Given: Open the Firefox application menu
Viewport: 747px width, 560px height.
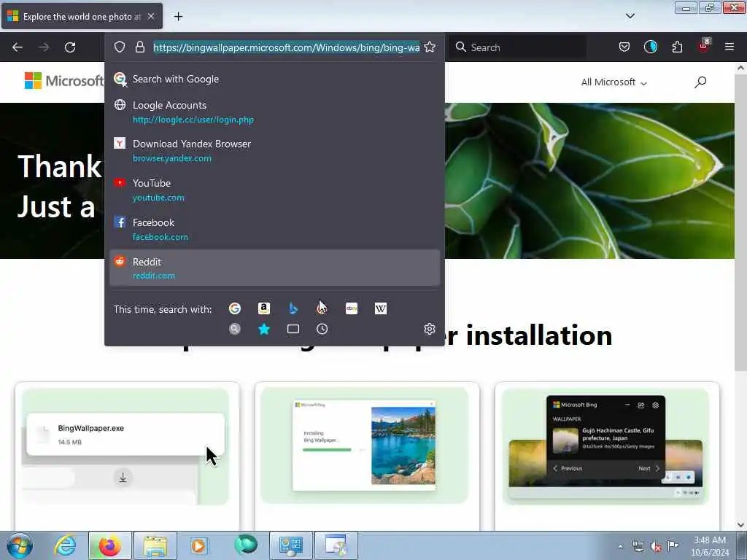Looking at the screenshot, I should point(729,47).
